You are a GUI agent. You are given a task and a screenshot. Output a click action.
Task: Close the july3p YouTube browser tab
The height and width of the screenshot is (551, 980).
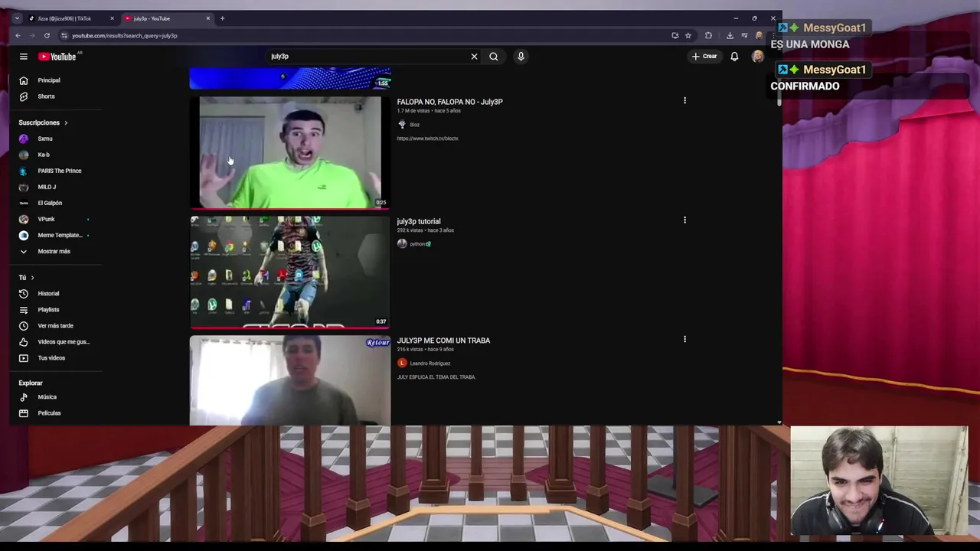[207, 18]
